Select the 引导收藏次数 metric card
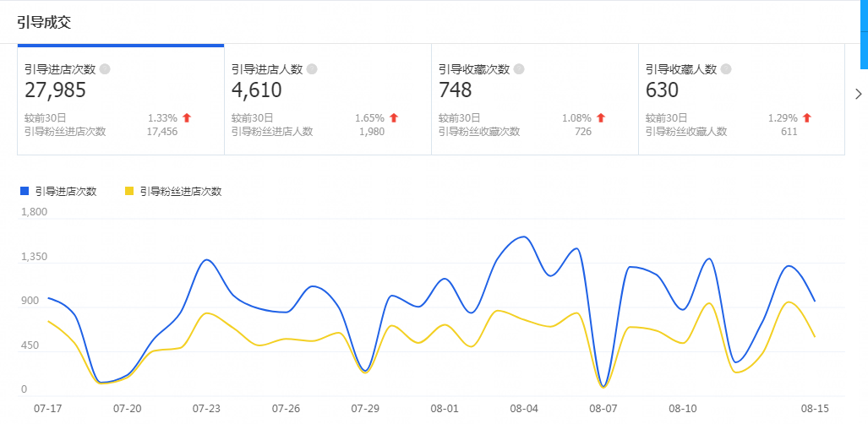Screen dimensions: 868x424 [535, 100]
